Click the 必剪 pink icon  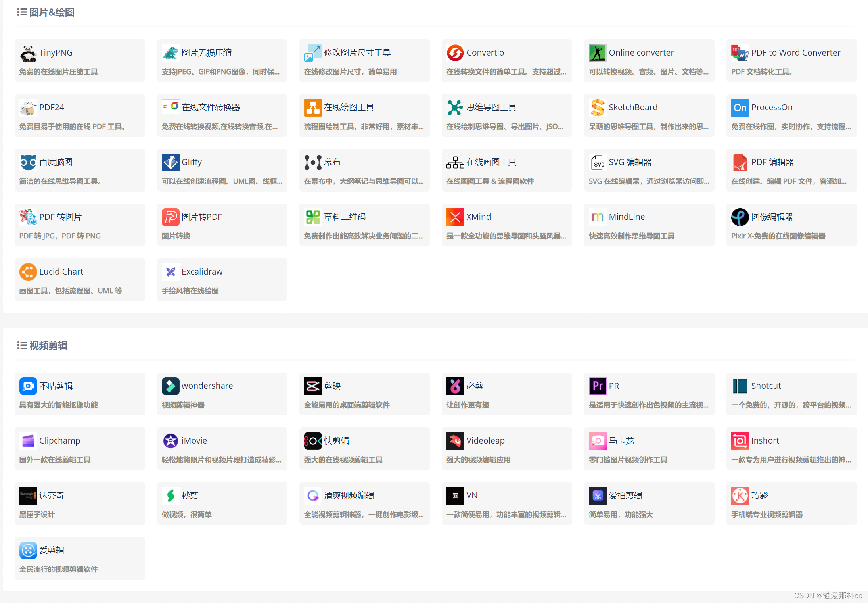click(x=455, y=386)
